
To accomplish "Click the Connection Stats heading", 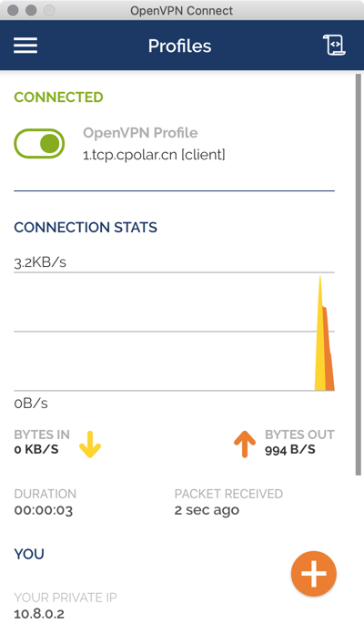I will (x=86, y=227).
